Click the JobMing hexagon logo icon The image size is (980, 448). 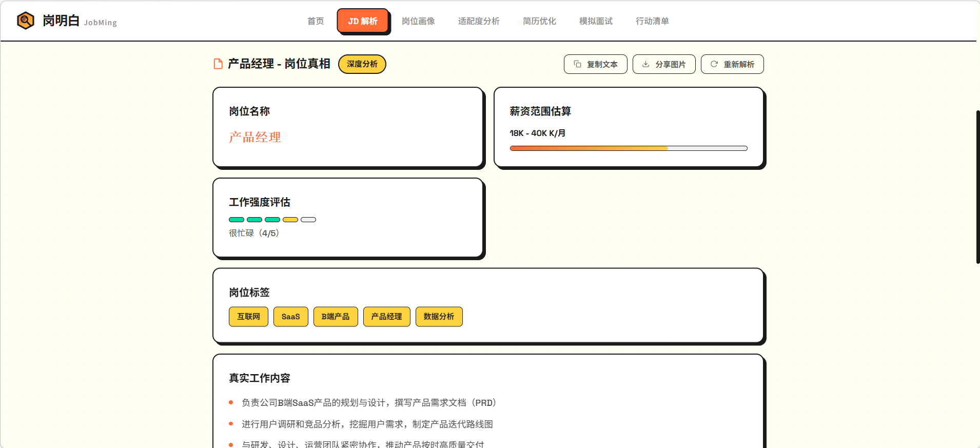click(25, 21)
